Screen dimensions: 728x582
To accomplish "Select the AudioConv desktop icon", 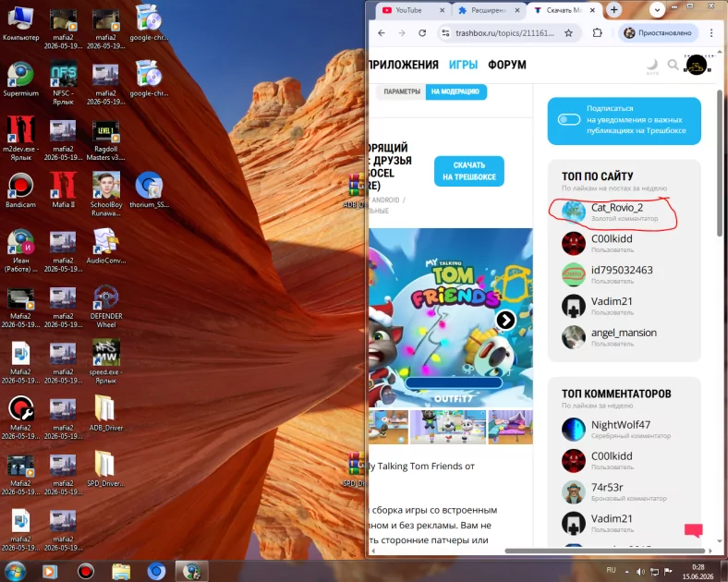I will pos(106,246).
